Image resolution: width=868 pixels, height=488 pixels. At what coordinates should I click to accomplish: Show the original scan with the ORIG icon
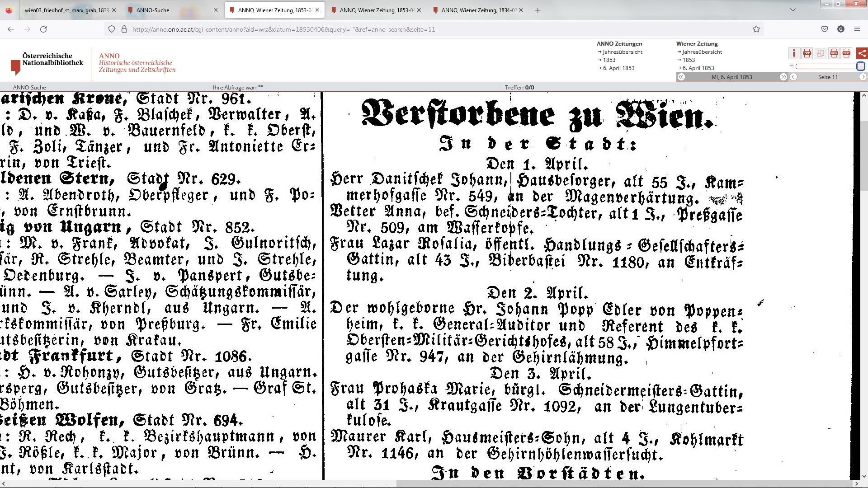(834, 53)
